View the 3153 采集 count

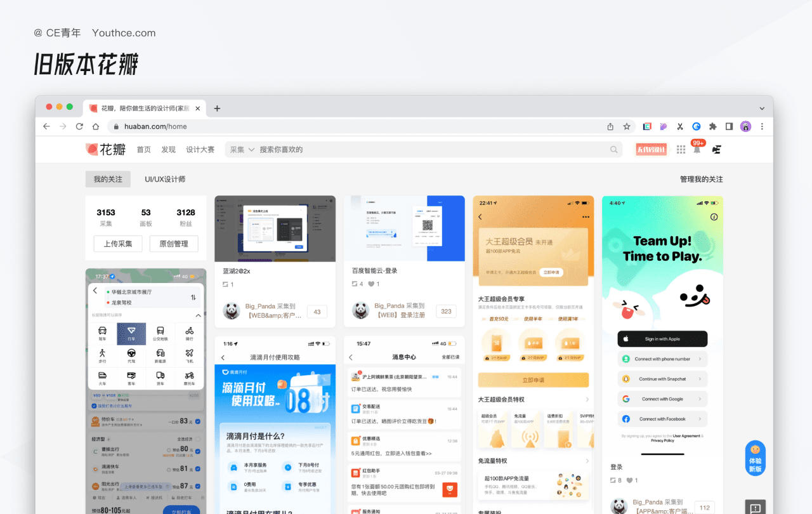coord(106,217)
